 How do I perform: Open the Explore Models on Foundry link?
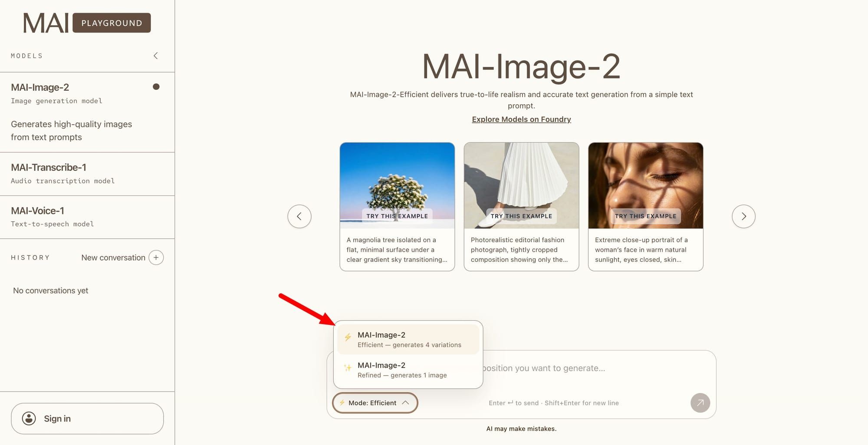[521, 119]
